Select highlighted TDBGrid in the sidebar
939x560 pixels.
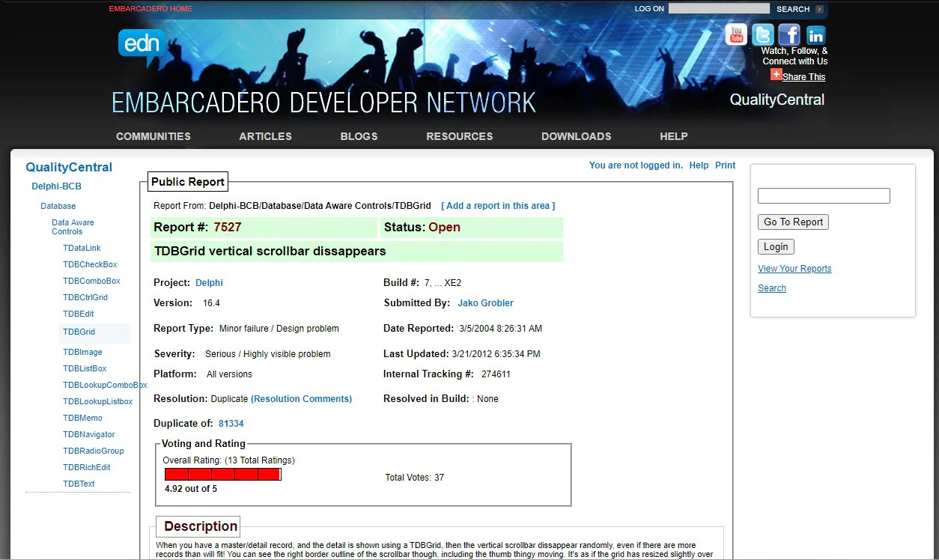coord(79,332)
